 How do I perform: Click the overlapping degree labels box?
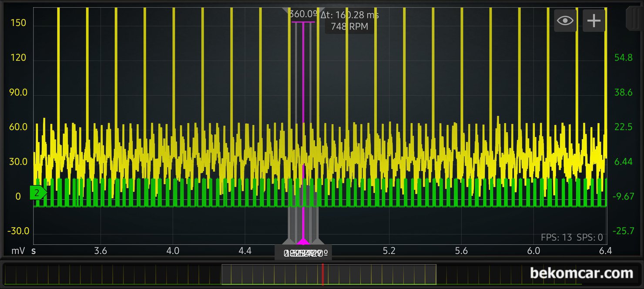pyautogui.click(x=303, y=253)
